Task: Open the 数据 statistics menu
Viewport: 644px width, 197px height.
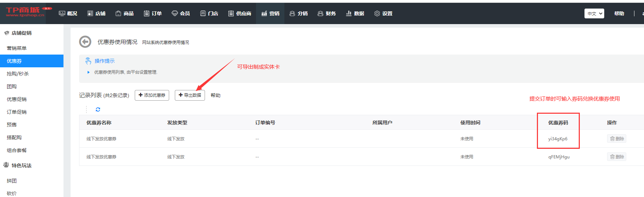Action: pos(355,13)
